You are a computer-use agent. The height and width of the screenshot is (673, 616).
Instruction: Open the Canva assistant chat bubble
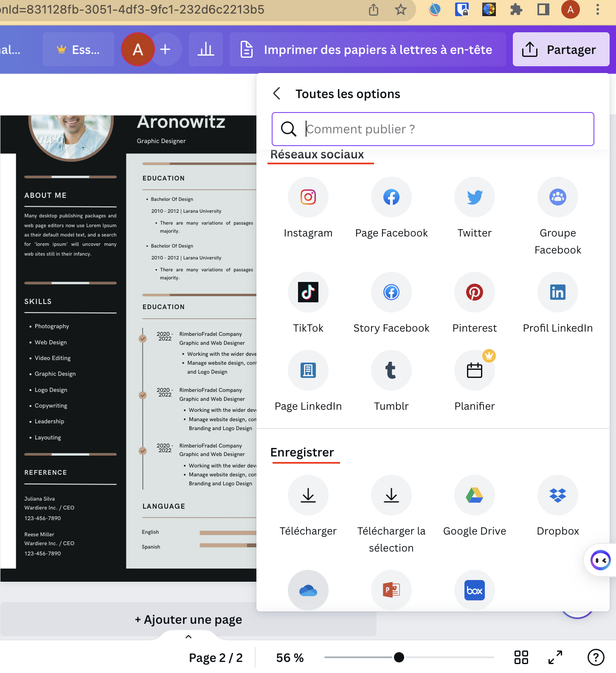pyautogui.click(x=600, y=560)
